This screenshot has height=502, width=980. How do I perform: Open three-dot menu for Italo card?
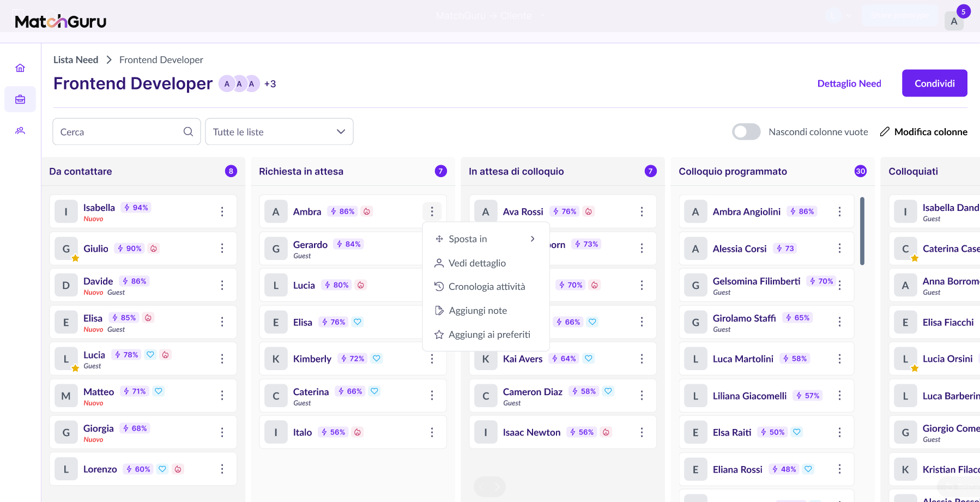pyautogui.click(x=432, y=432)
